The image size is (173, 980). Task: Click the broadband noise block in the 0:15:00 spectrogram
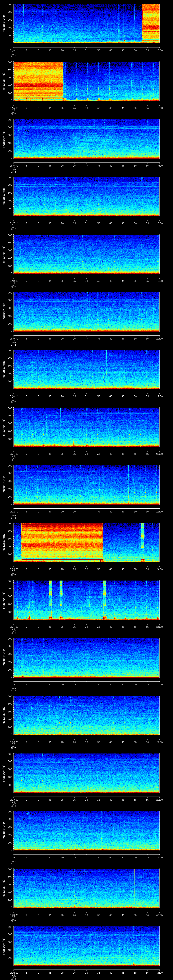point(38,81)
